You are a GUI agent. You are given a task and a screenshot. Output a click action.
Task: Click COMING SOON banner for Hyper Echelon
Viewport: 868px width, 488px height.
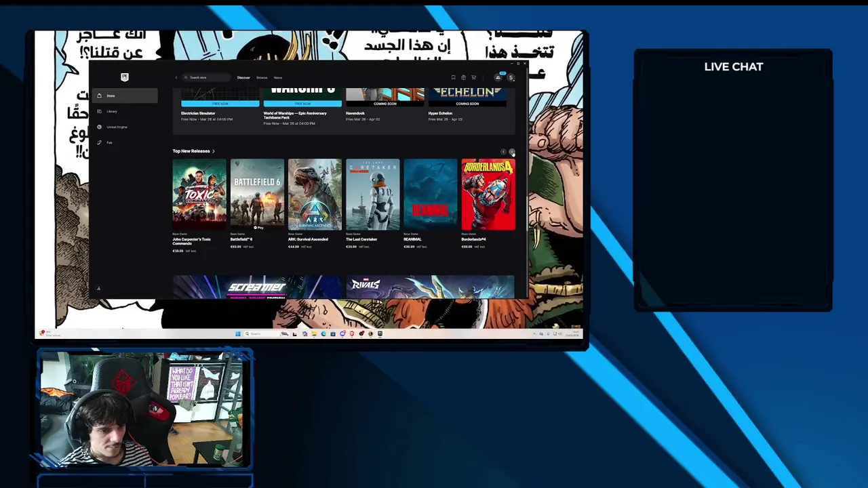click(467, 104)
